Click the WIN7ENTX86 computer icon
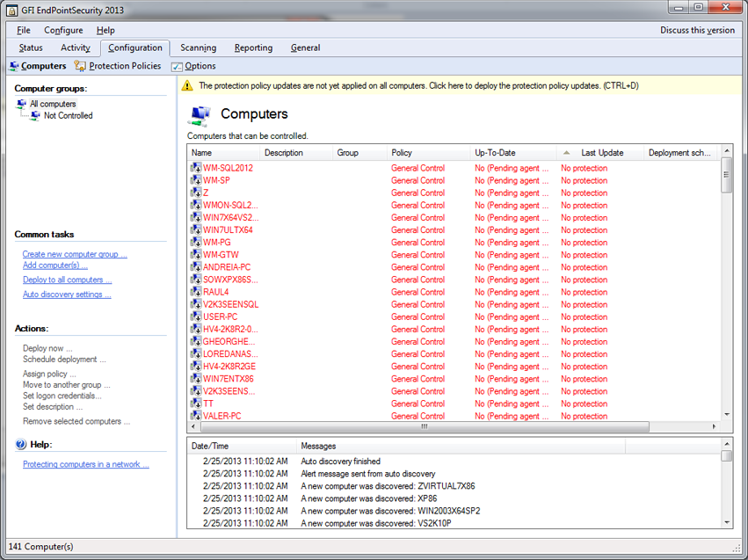The height and width of the screenshot is (560, 748). (x=196, y=379)
